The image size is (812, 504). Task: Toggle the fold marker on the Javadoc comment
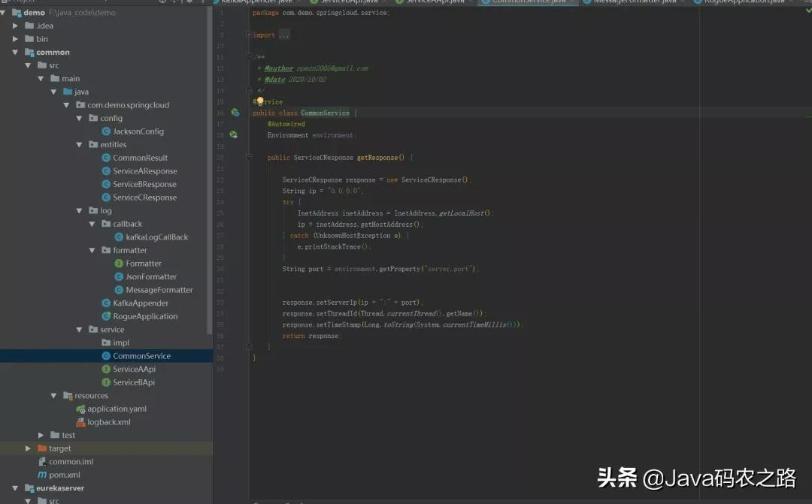(x=249, y=57)
